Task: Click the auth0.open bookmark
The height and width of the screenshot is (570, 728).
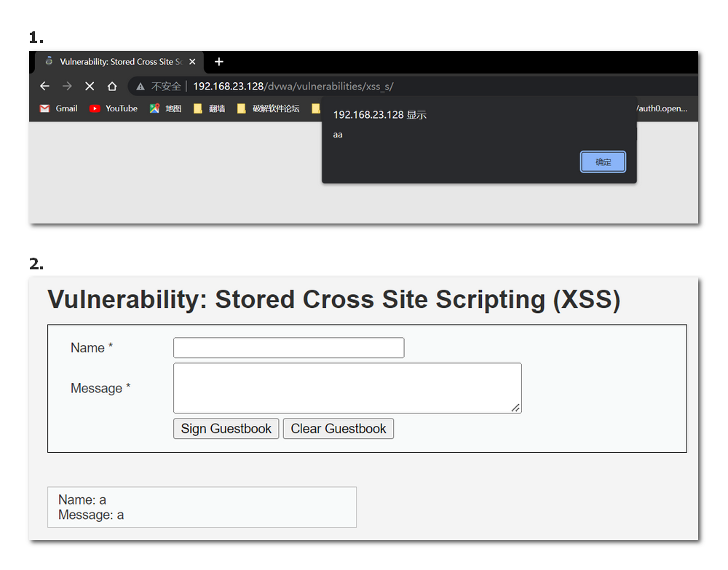Action: (661, 108)
